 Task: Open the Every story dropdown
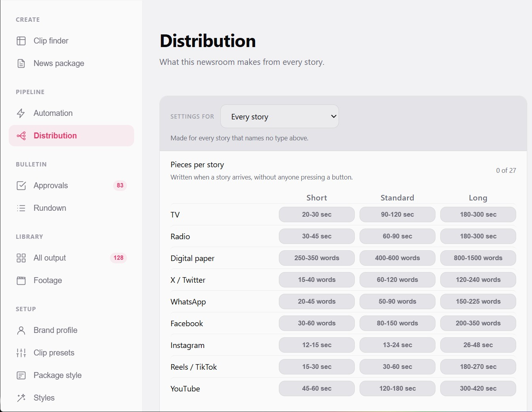pyautogui.click(x=280, y=116)
